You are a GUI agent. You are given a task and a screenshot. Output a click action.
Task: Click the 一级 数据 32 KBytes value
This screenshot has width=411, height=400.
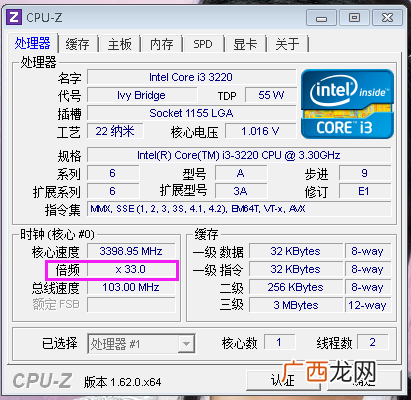tap(296, 251)
